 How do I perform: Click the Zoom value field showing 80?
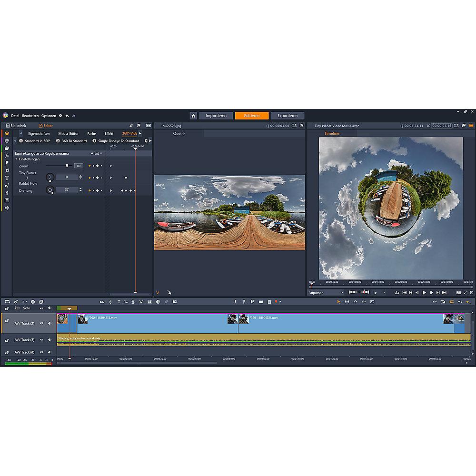coord(79,166)
